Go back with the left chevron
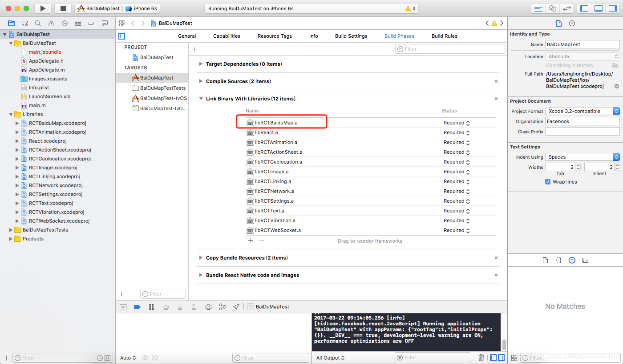This screenshot has height=364, width=623. coord(133,23)
